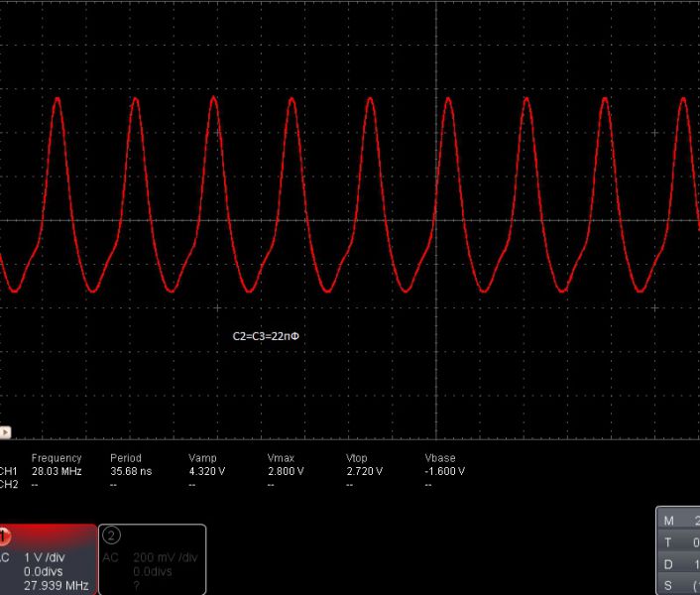The width and height of the screenshot is (700, 595).
Task: Click the channel 1 number badge
Action: (4, 536)
